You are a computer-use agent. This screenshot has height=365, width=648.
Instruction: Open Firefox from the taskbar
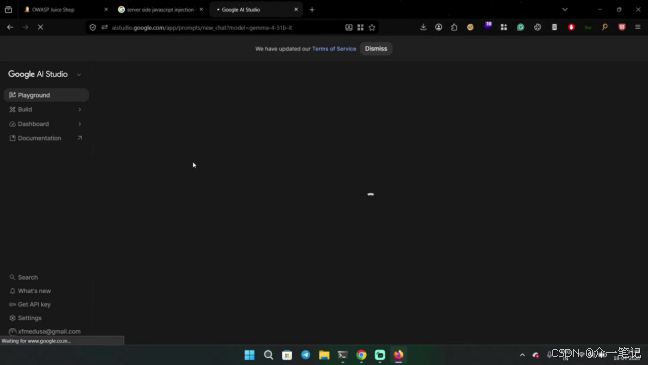click(398, 355)
